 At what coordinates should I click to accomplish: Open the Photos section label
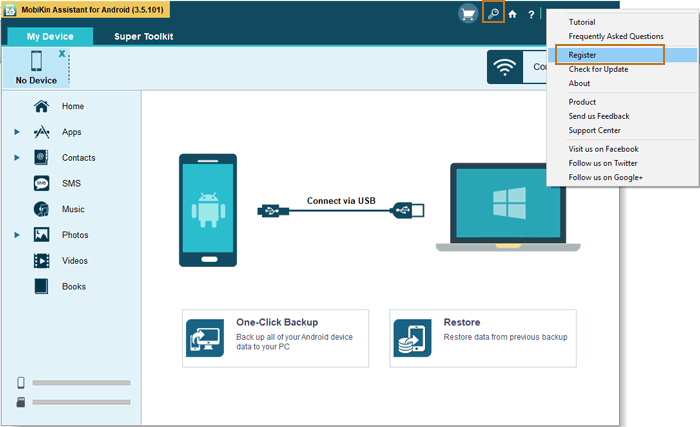tap(75, 235)
